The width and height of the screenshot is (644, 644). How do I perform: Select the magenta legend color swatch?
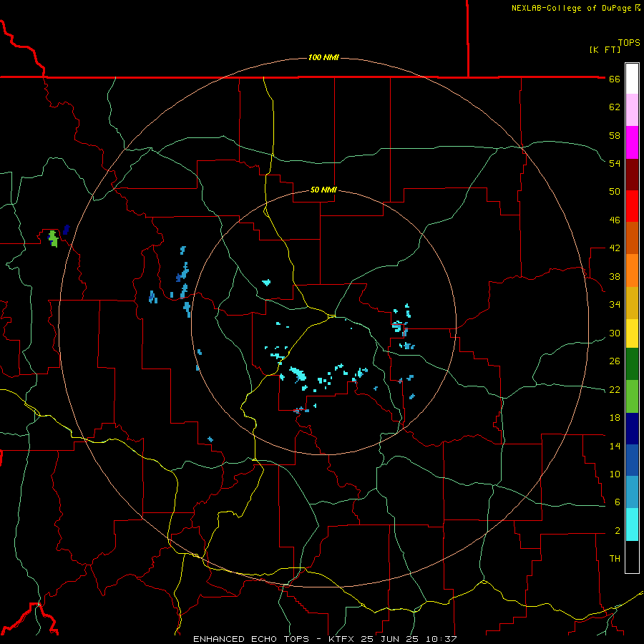coord(632,142)
